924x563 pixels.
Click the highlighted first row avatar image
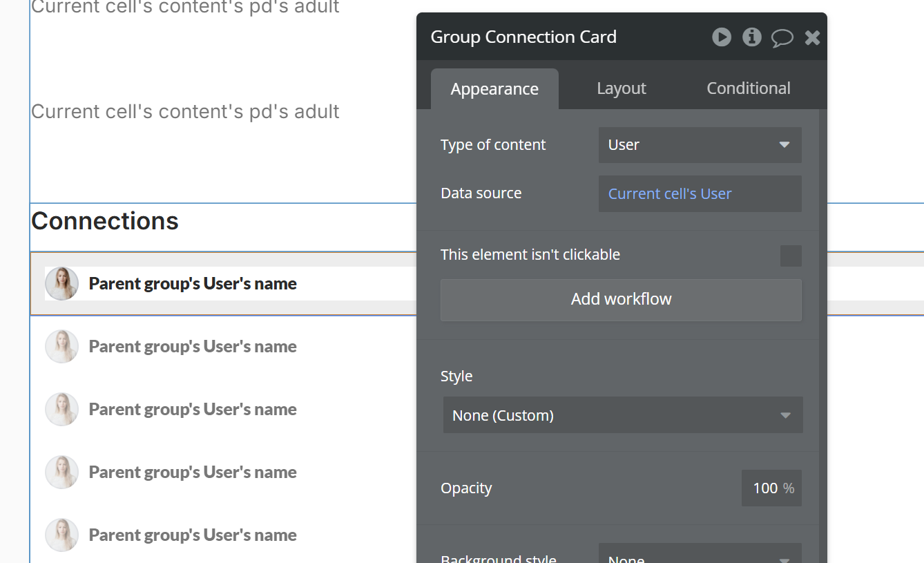point(62,284)
